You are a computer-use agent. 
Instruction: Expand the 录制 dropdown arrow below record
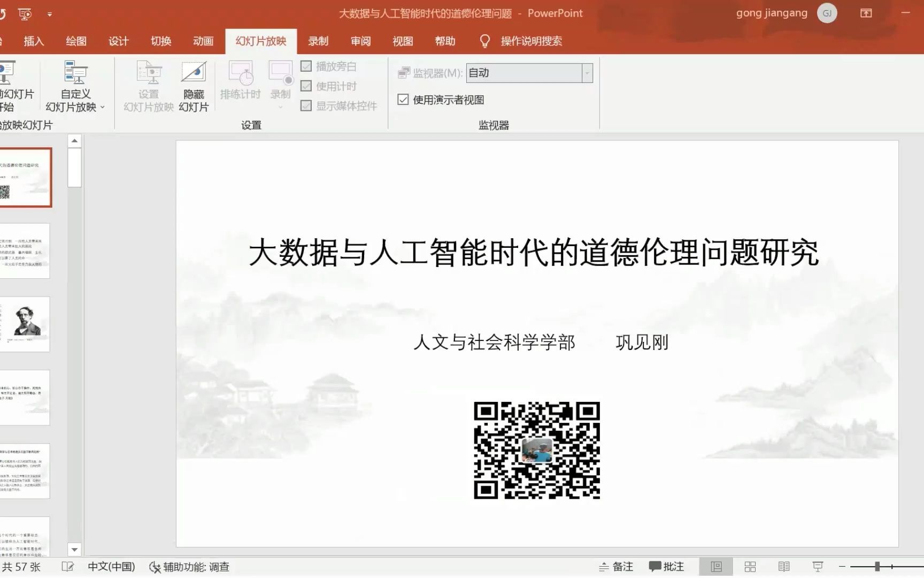coord(281,107)
